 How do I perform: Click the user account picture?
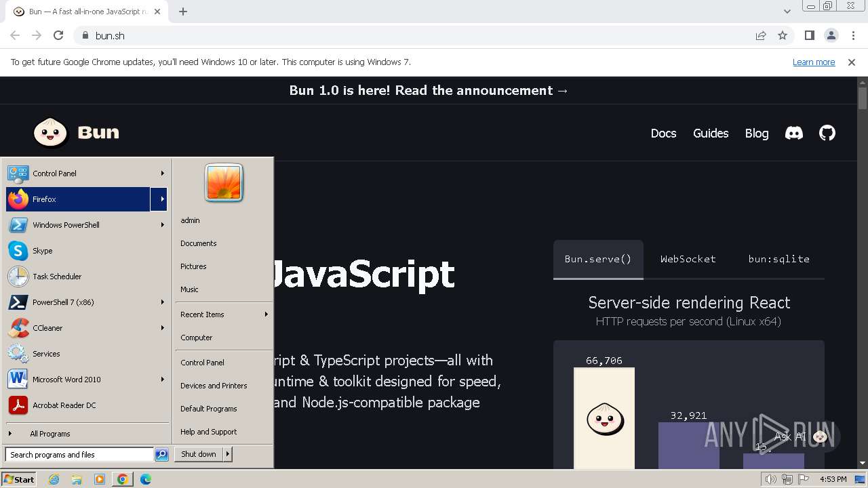tap(224, 182)
